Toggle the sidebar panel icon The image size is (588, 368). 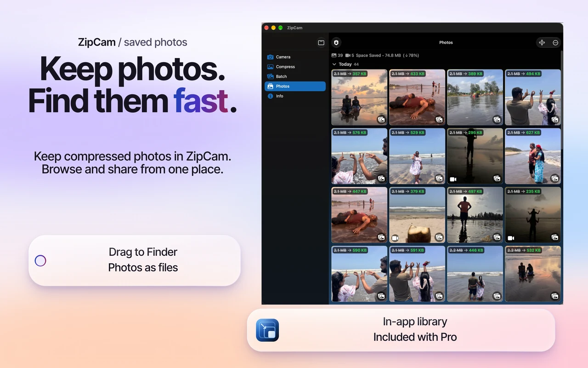coord(321,43)
